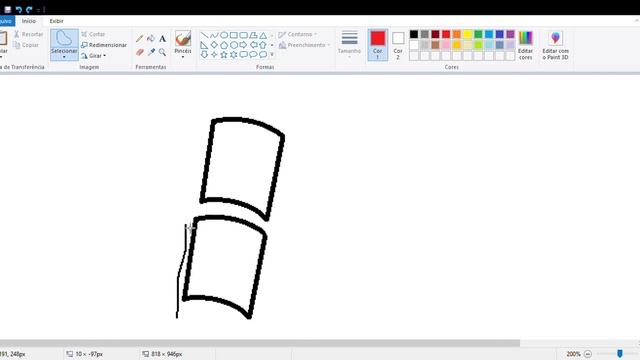Expand the shapes gallery more arrow
The image size is (640, 360).
pyautogui.click(x=272, y=54)
